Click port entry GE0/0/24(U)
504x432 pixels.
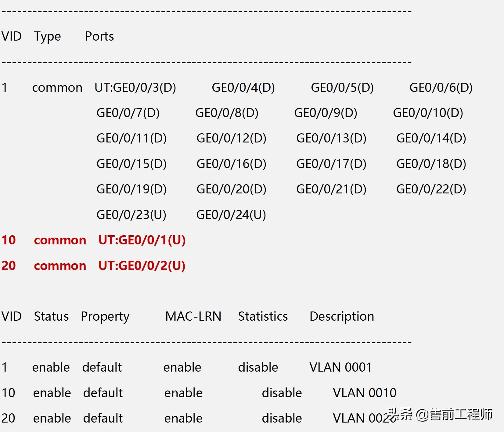[231, 215]
